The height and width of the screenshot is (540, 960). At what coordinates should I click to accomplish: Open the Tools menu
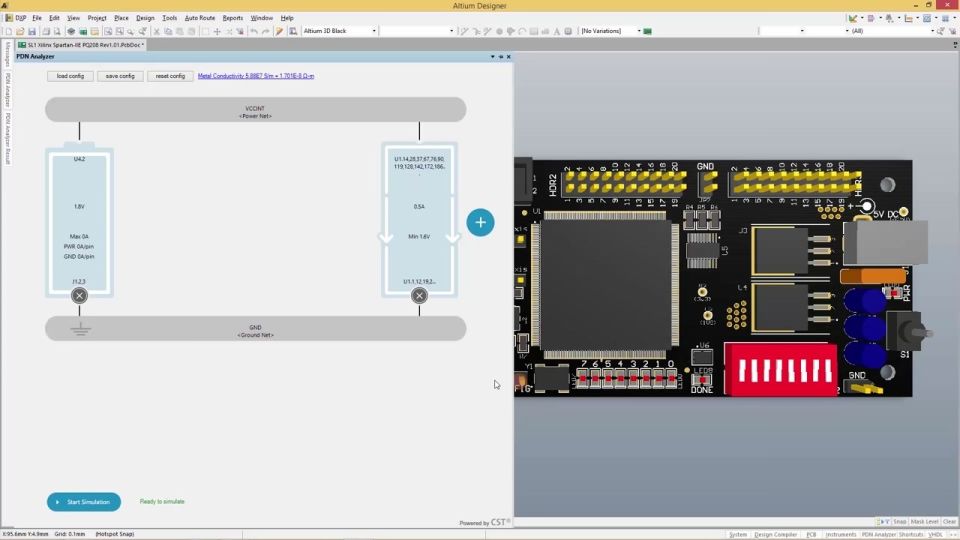point(170,18)
